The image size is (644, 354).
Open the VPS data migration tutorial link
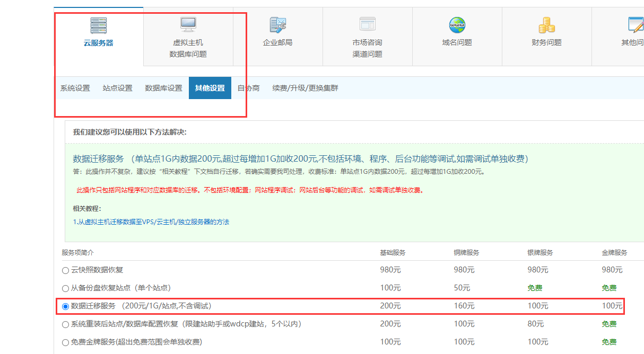point(151,222)
